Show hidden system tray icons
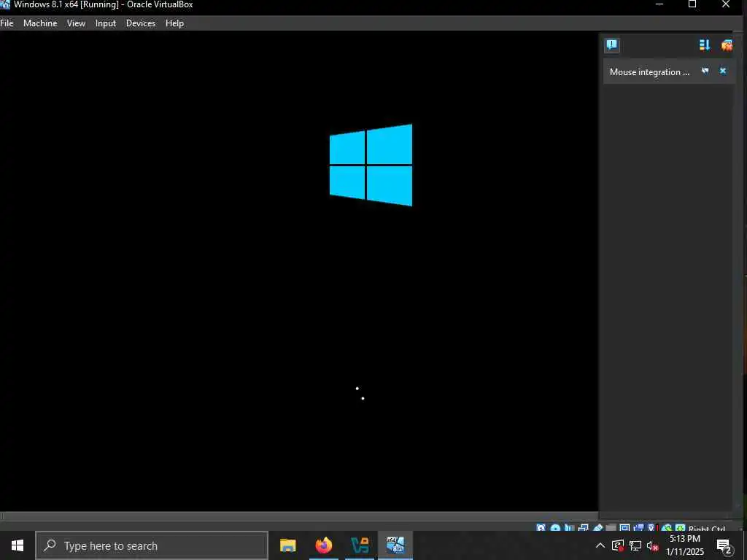747x560 pixels. click(600, 545)
